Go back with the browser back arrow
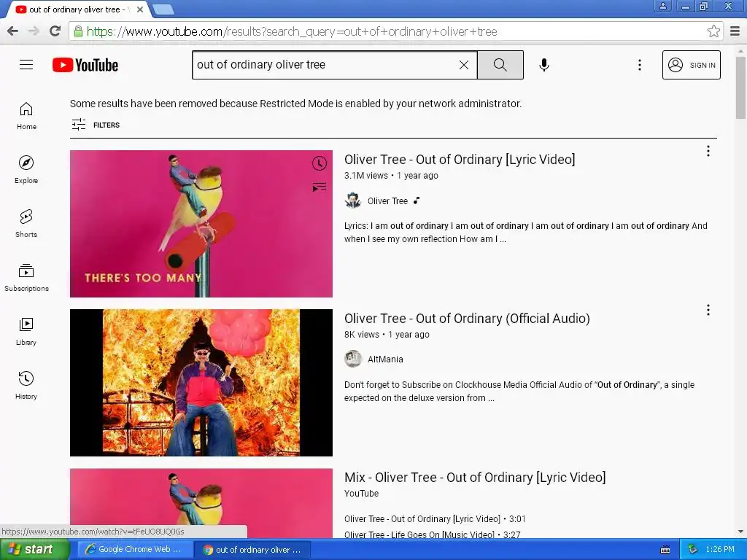The height and width of the screenshot is (560, 747). coord(13,31)
